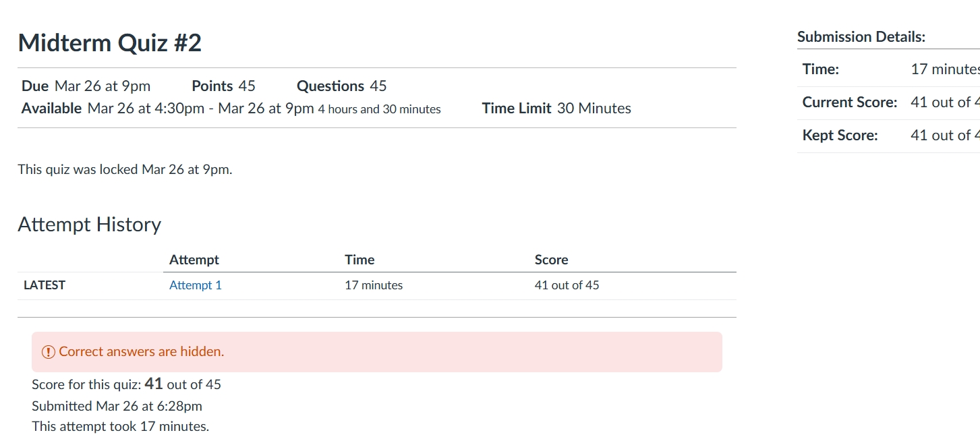The image size is (980, 439).
Task: Click the 41 out of 45 table score
Action: point(567,285)
